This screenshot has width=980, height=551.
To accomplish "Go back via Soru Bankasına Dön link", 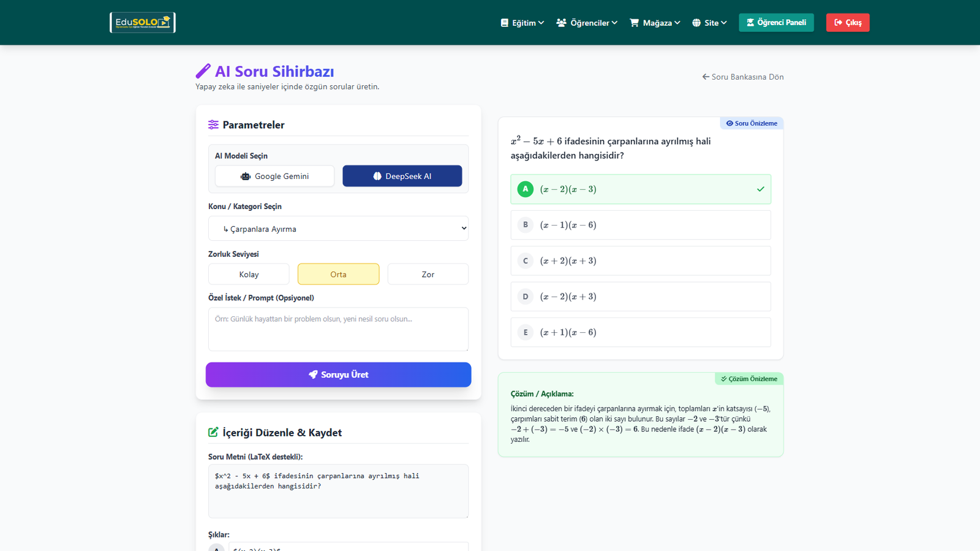I will [742, 77].
